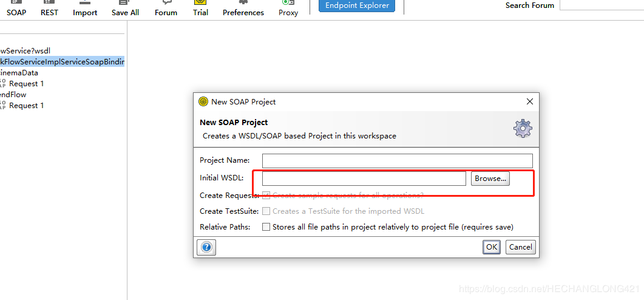Image resolution: width=644 pixels, height=300 pixels.
Task: Click Save All in the toolbar
Action: tap(125, 9)
